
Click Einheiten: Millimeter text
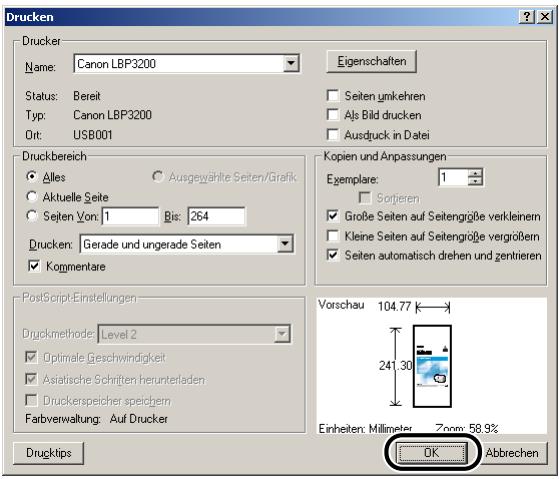pos(365,428)
